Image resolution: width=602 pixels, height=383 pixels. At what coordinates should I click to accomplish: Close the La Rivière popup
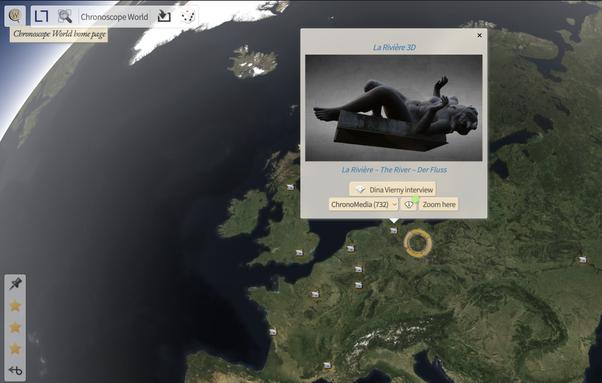coord(480,35)
